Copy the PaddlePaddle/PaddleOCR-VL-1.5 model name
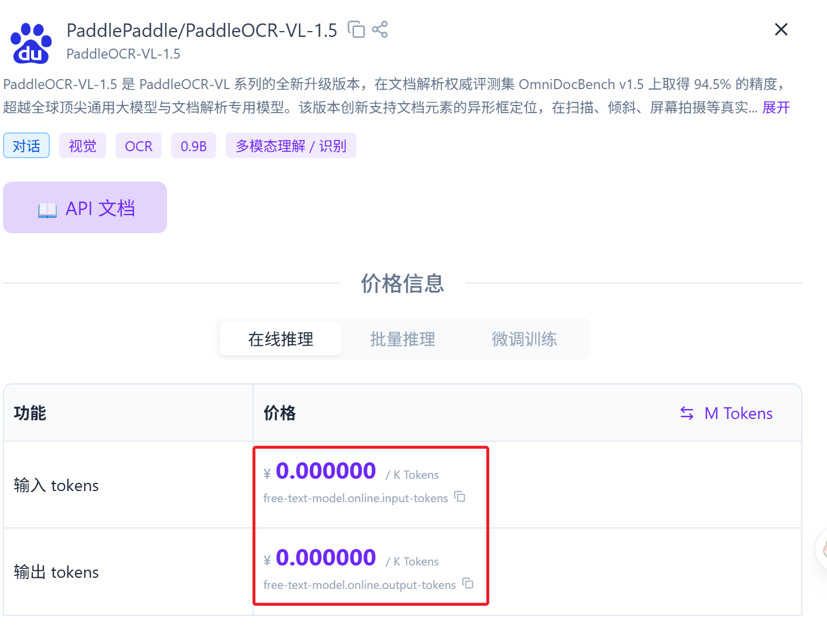This screenshot has height=644, width=827. (356, 29)
